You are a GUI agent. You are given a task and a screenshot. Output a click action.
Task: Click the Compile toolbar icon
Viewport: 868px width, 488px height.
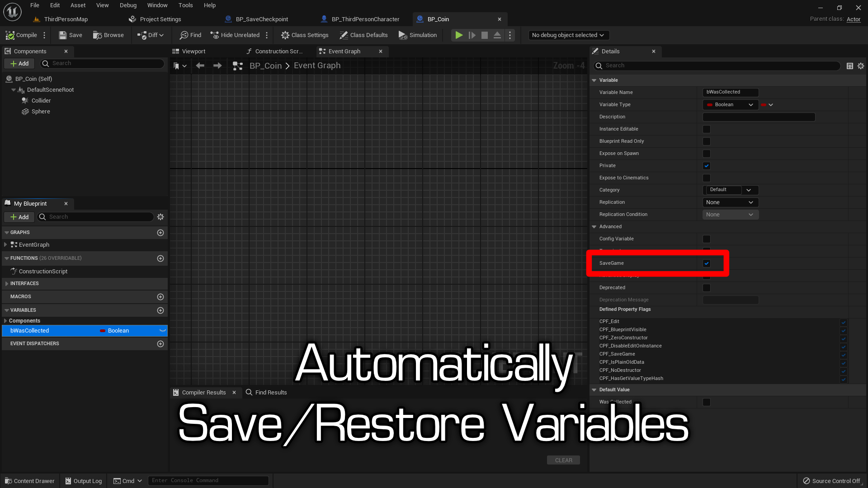[10, 35]
